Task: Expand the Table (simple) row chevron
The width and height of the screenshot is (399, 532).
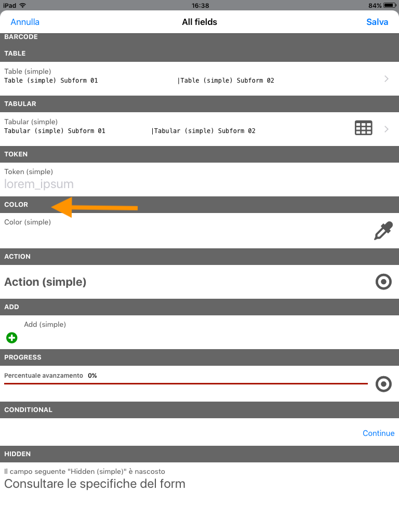Action: tap(387, 79)
